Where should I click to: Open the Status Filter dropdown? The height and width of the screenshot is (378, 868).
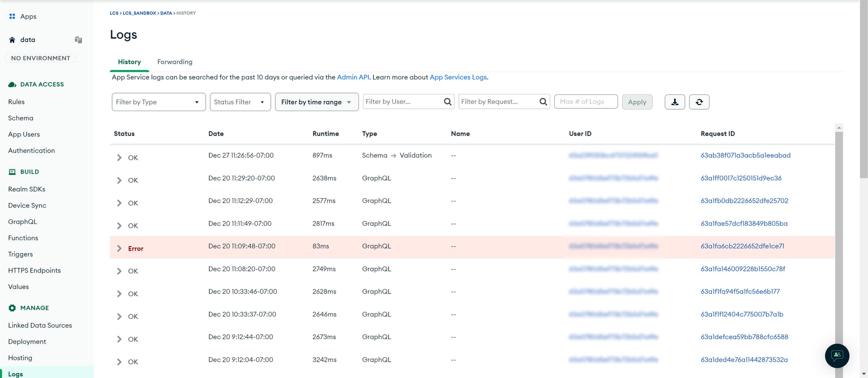(240, 102)
